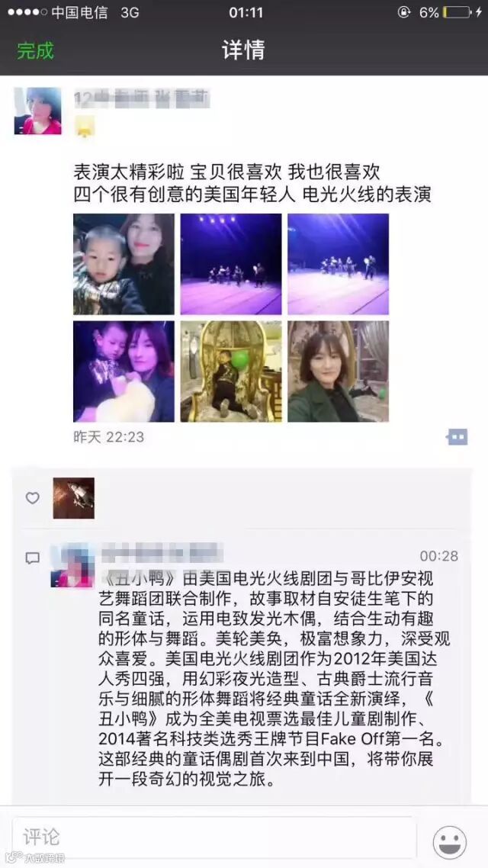Open the liker's dark avatar thumbnail
Viewport: 488px width, 868px height.
pyautogui.click(x=74, y=498)
